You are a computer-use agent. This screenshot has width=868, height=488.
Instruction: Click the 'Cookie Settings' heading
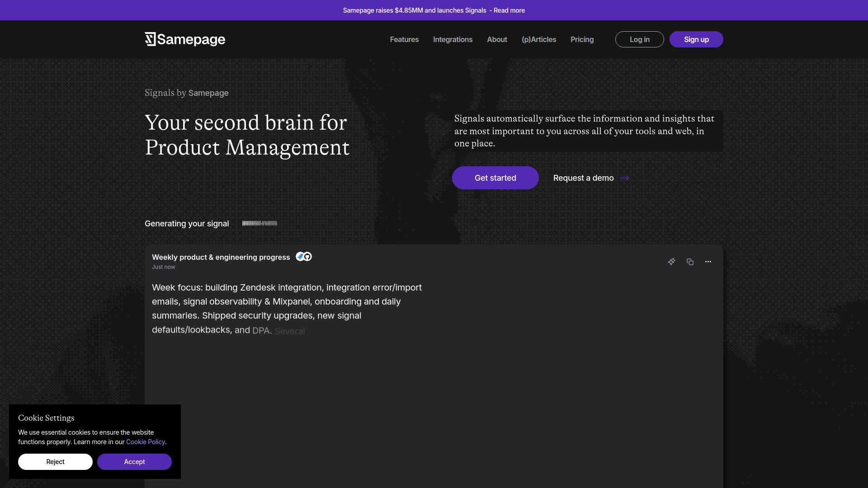(46, 418)
